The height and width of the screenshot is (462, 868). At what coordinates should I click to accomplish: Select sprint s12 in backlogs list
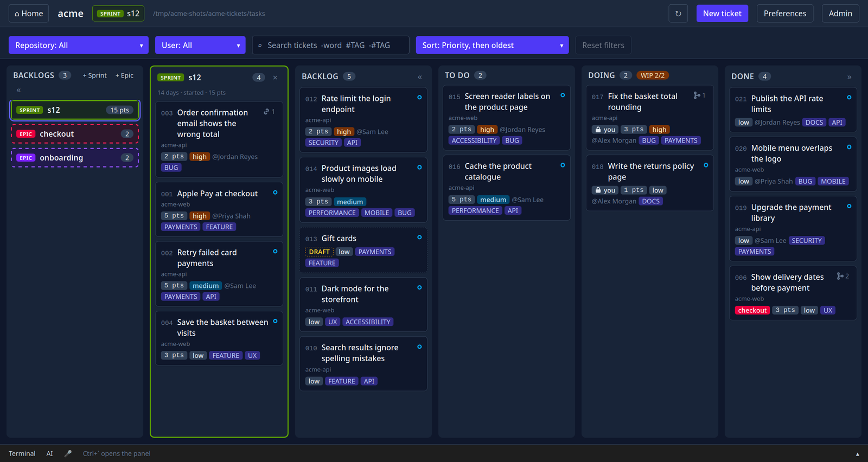[75, 110]
